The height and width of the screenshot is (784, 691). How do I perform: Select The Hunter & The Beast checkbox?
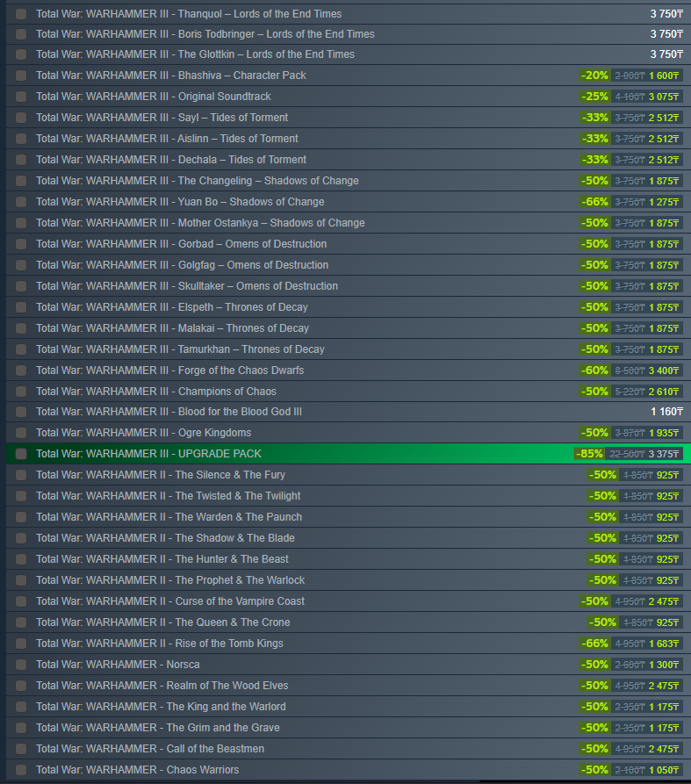[x=21, y=559]
